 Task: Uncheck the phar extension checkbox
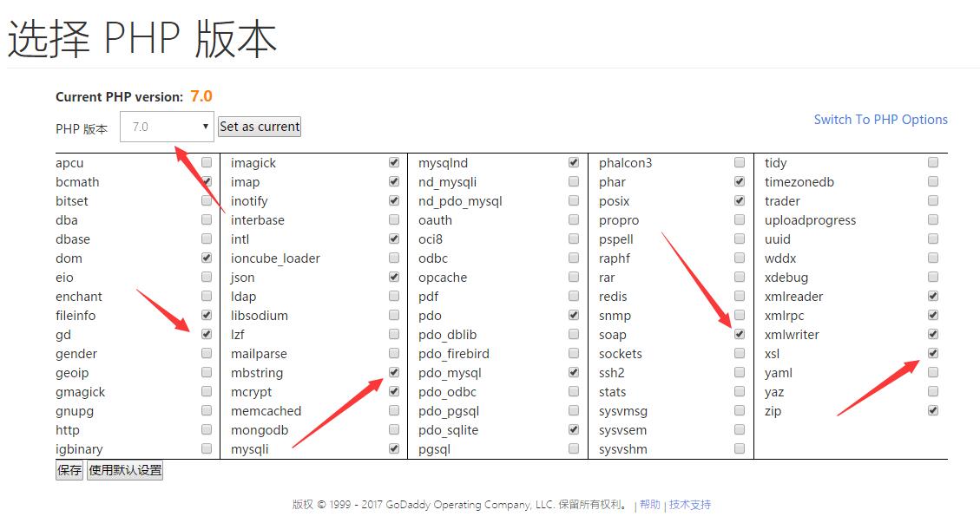coord(740,182)
